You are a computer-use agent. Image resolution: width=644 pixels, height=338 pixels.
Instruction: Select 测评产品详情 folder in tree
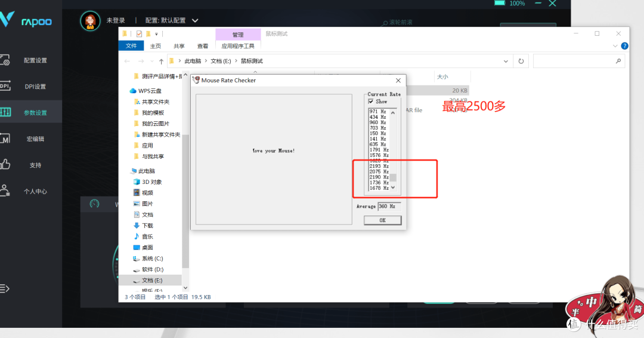pos(162,76)
